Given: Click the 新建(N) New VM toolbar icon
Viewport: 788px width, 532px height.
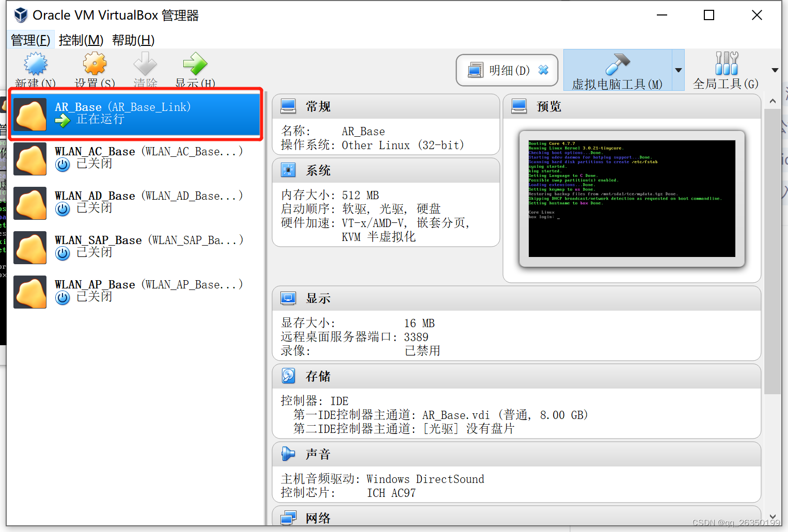Looking at the screenshot, I should click(35, 64).
